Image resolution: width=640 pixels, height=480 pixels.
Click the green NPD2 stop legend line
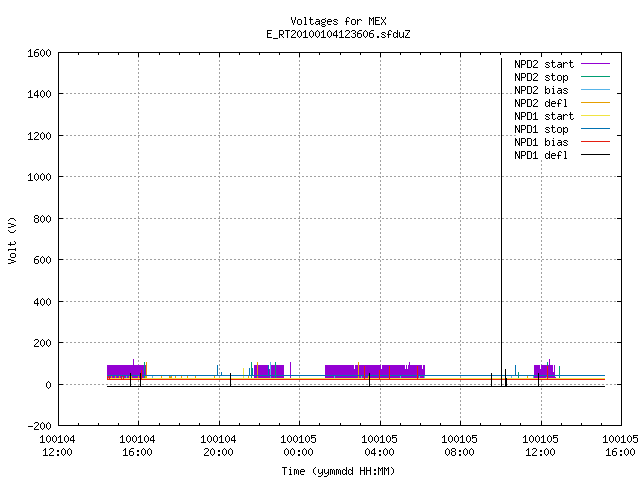[595, 76]
